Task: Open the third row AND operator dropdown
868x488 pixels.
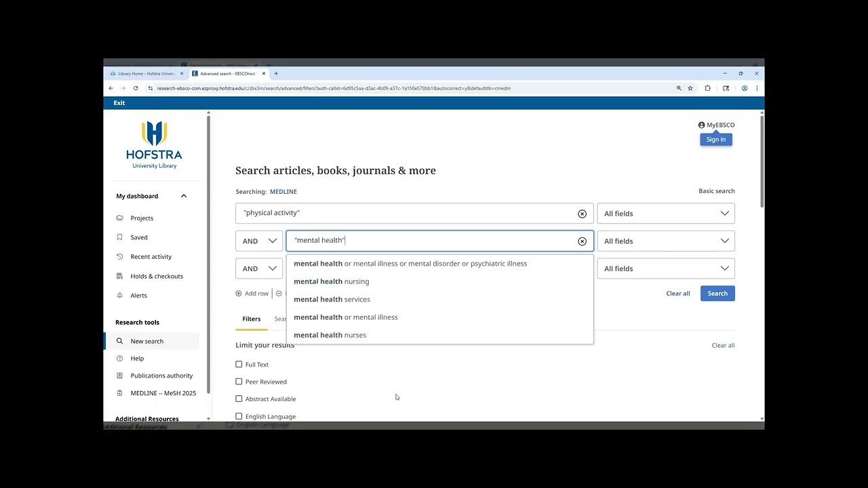Action: 259,268
